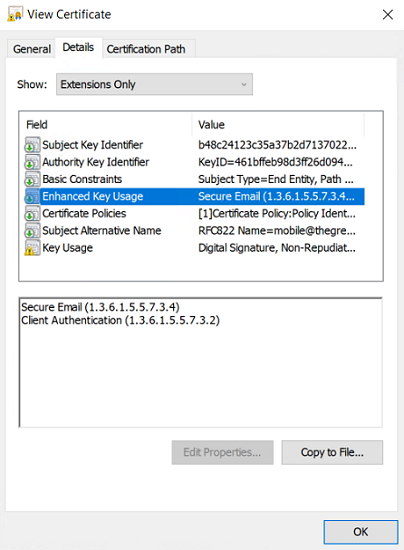Click the Key Usage warning icon
Screen dimensions: 404x550
[32, 248]
